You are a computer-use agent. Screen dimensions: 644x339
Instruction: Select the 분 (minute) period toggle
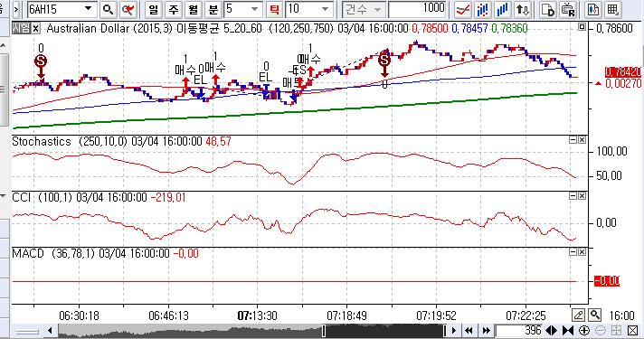click(x=213, y=9)
